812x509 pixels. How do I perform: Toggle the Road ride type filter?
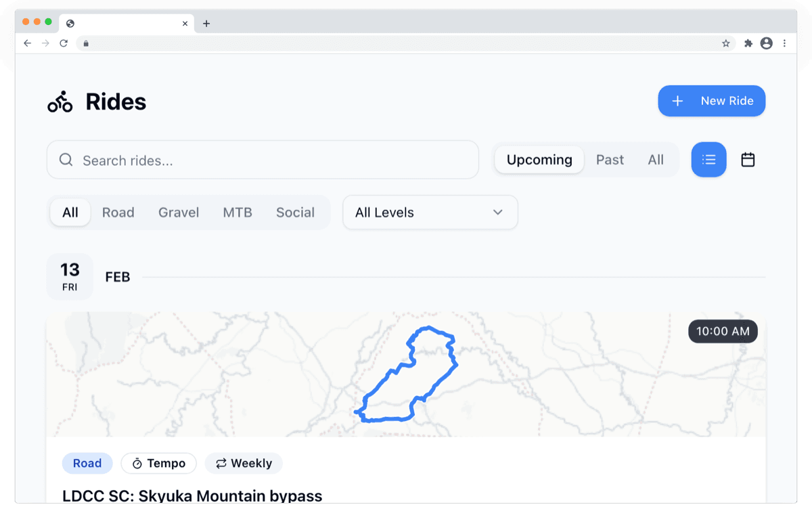click(x=118, y=212)
